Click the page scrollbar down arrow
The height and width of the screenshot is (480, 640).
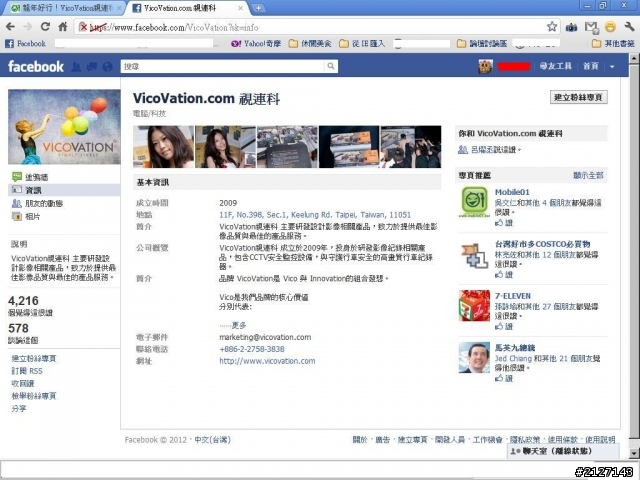(634, 453)
